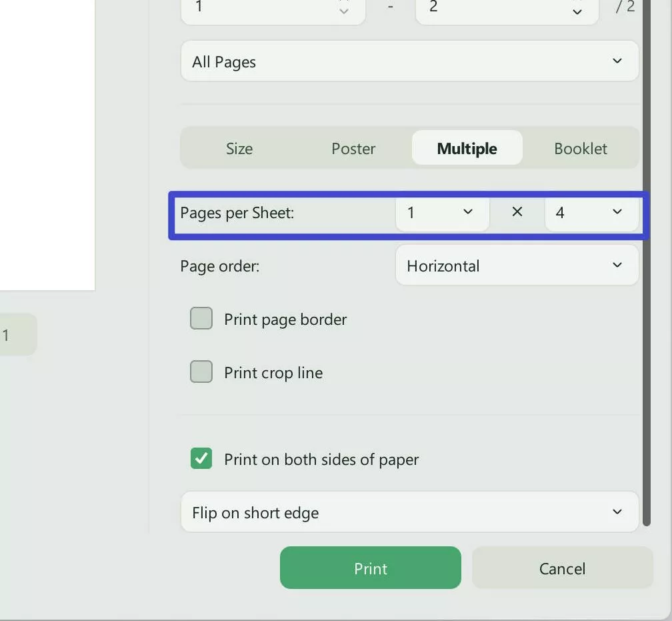This screenshot has height=621, width=672.
Task: Open the first Pages per Sheet dropdown
Action: click(x=442, y=213)
